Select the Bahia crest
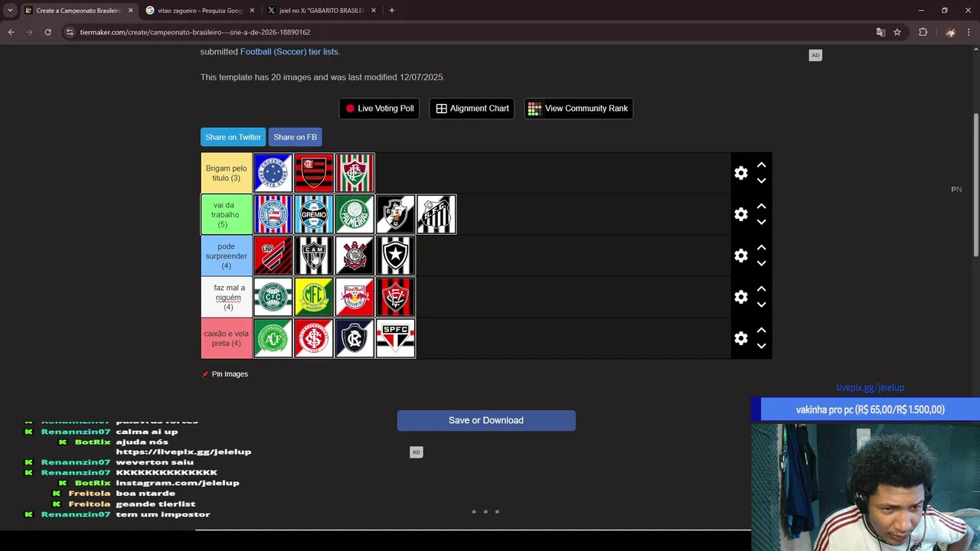The height and width of the screenshot is (551, 980). pos(273,214)
